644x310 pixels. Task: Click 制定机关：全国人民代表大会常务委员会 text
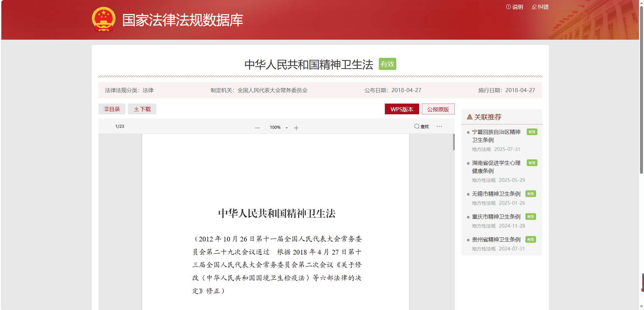coord(259,90)
